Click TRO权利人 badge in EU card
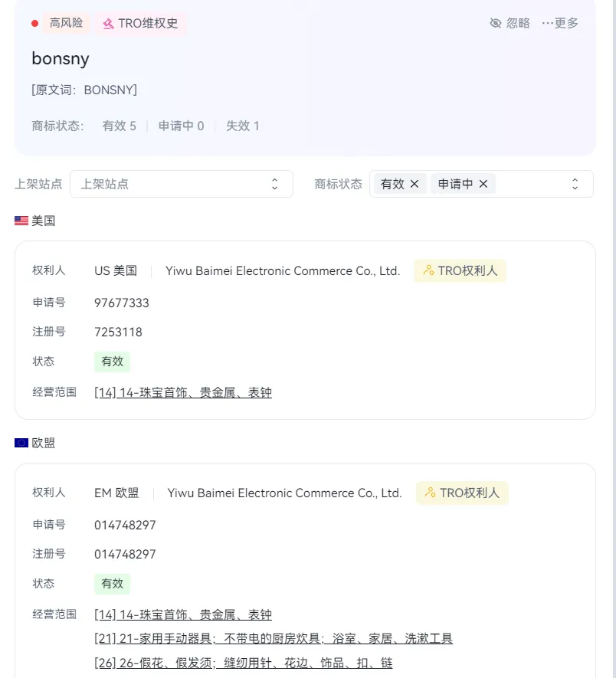The width and height of the screenshot is (616, 678). (461, 493)
